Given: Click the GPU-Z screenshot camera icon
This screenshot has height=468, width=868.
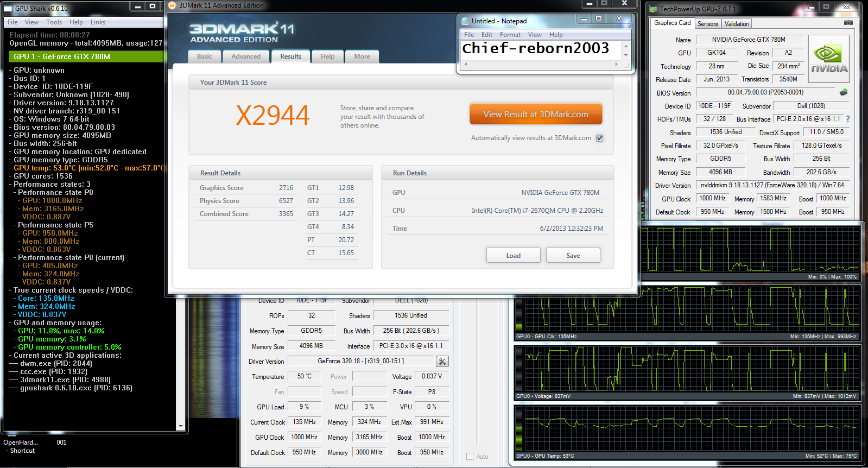Looking at the screenshot, I should click(848, 23).
